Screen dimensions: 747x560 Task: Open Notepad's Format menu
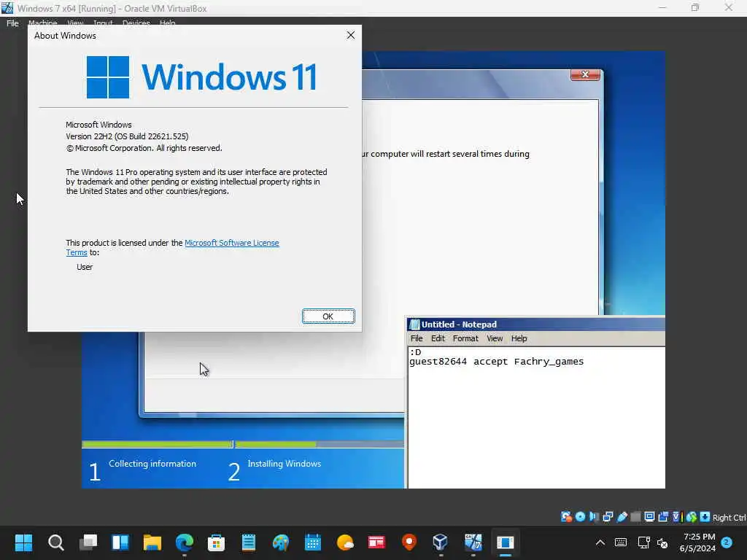pos(465,338)
